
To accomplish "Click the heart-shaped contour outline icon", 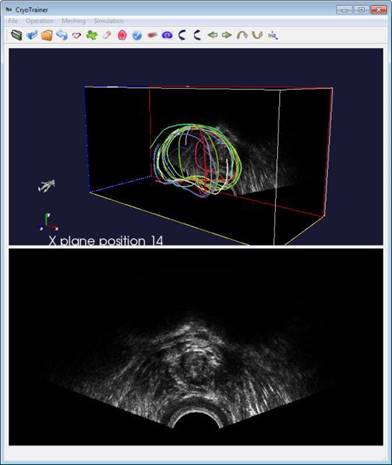I will pyautogui.click(x=77, y=35).
